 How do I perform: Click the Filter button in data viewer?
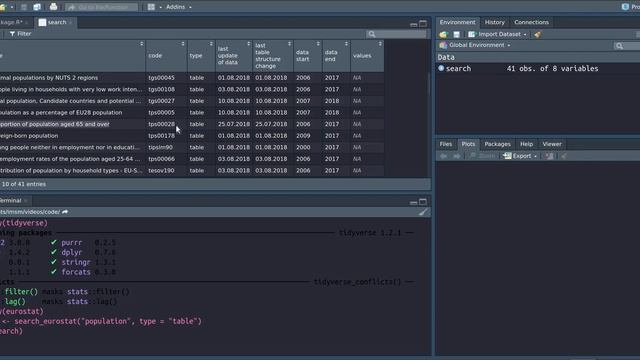[x=20, y=34]
